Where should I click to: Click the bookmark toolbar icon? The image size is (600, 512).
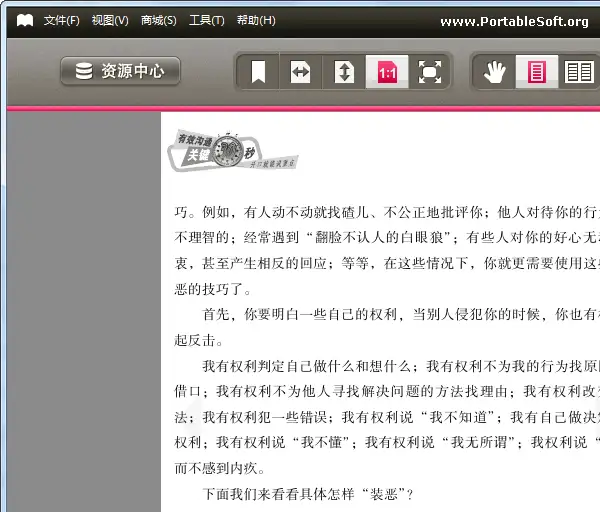point(258,72)
